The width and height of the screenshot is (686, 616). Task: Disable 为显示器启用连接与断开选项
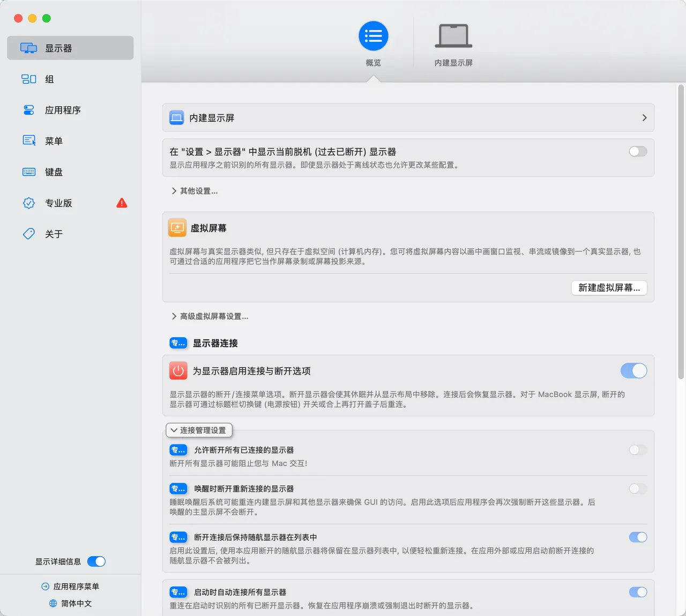coord(634,370)
